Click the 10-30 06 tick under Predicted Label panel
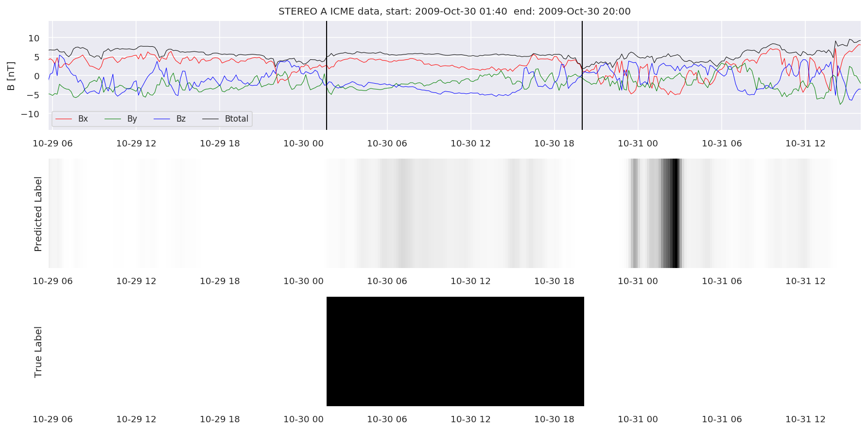 coord(387,281)
